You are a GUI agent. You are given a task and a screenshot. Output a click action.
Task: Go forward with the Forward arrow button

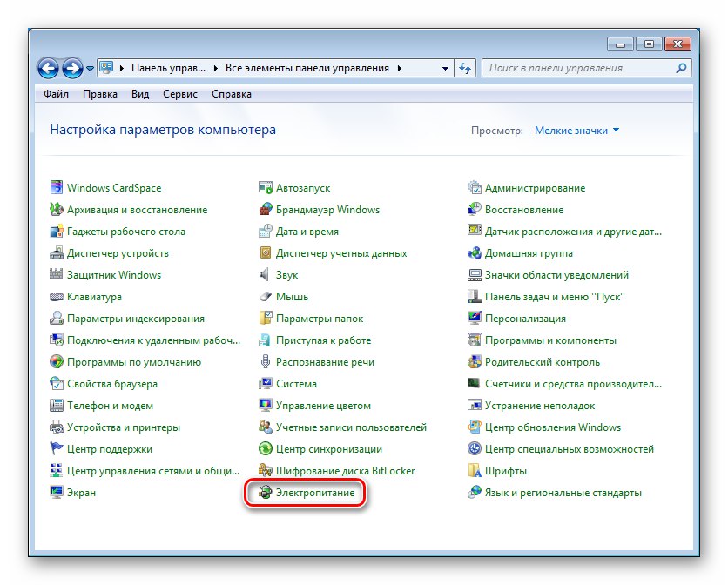point(73,68)
